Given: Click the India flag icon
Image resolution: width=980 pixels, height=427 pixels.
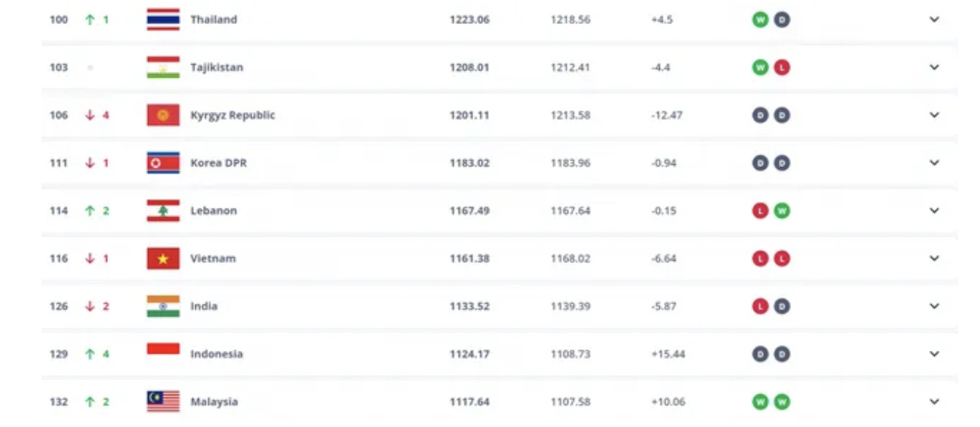Looking at the screenshot, I should (163, 307).
